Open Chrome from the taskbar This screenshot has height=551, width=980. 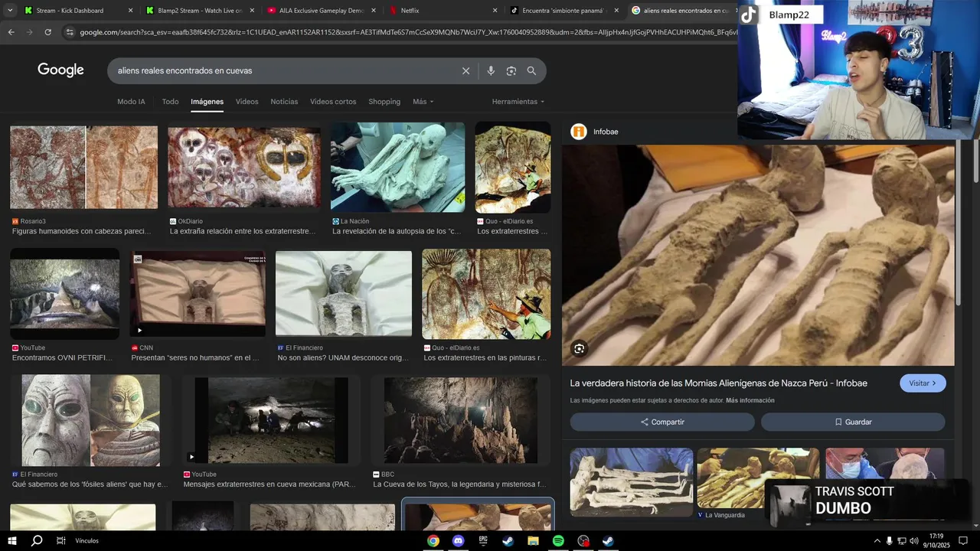point(433,541)
